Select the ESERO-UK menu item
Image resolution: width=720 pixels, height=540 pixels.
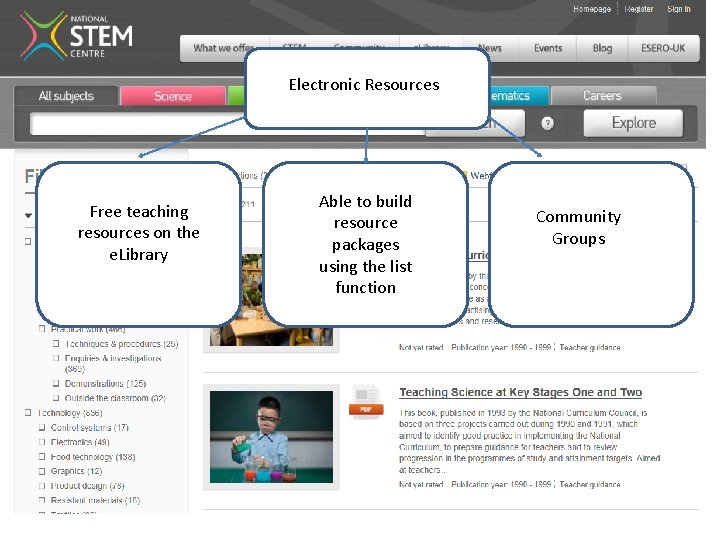click(663, 48)
